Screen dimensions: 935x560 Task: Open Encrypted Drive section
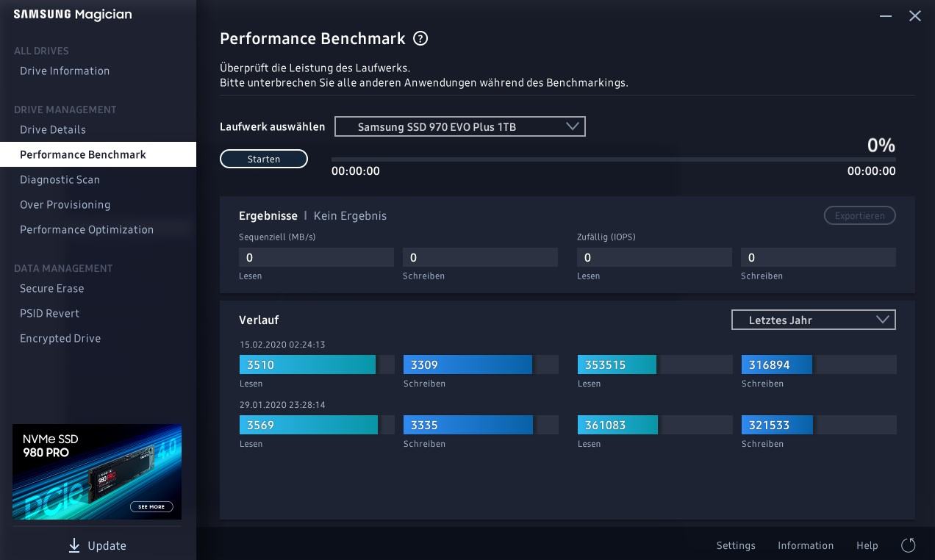click(60, 338)
